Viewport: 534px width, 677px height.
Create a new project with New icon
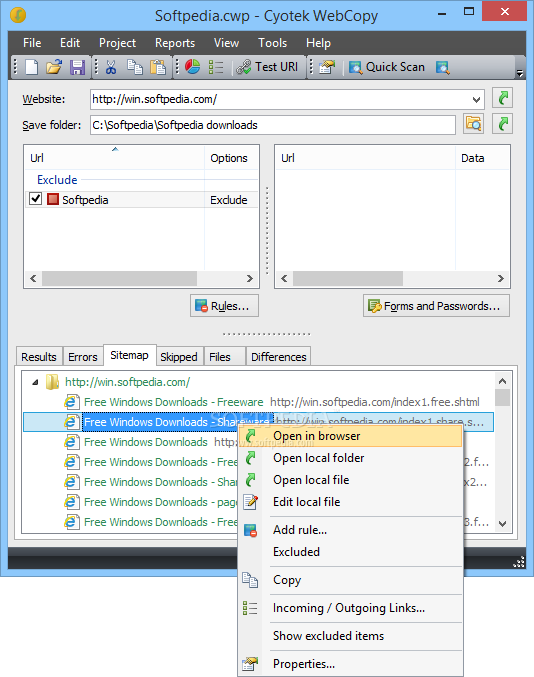click(32, 67)
